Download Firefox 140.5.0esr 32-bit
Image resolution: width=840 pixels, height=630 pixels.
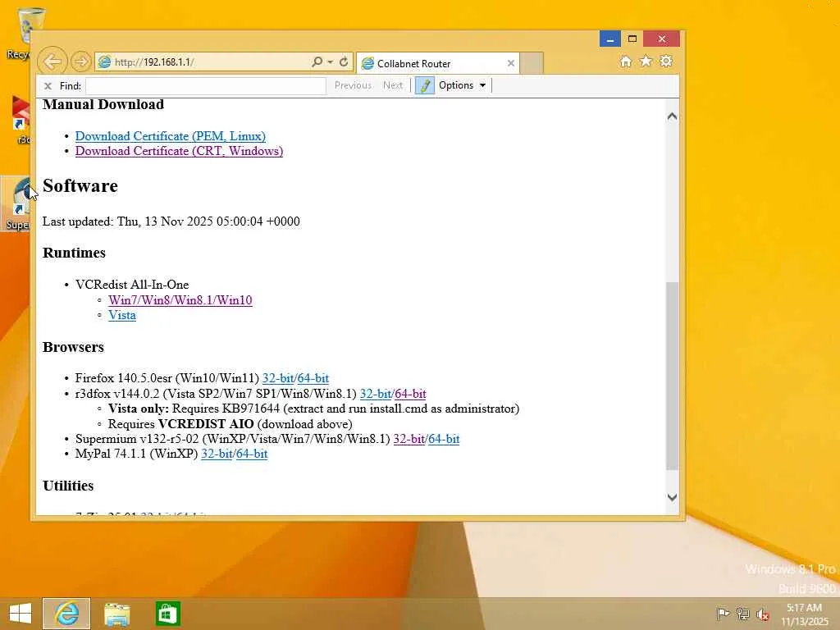click(277, 378)
